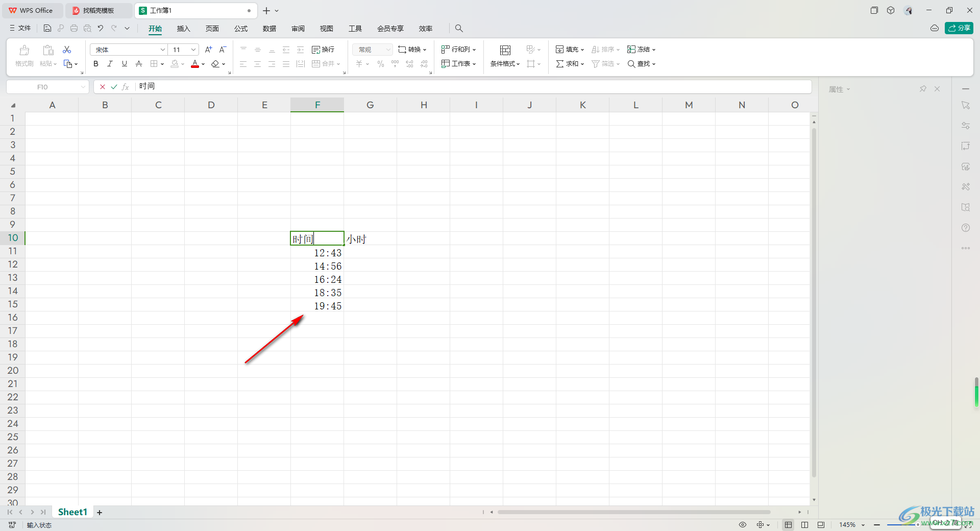Open the 常规 number format dropdown
Screen dimensions: 980x531
click(372, 50)
